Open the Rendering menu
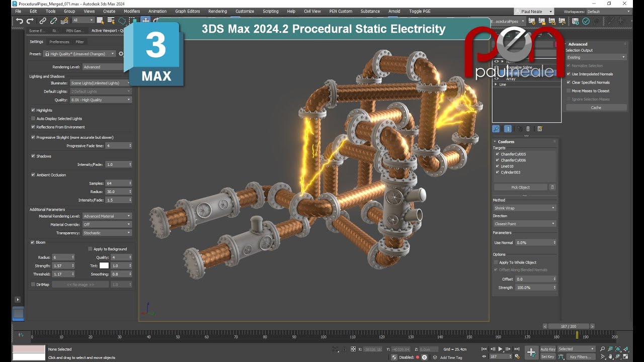644x362 pixels. pyautogui.click(x=217, y=11)
